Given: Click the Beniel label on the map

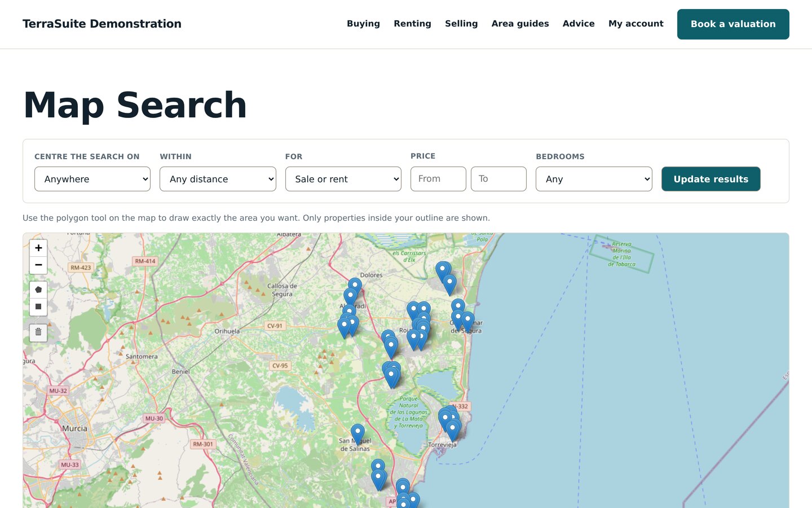Looking at the screenshot, I should [x=181, y=371].
